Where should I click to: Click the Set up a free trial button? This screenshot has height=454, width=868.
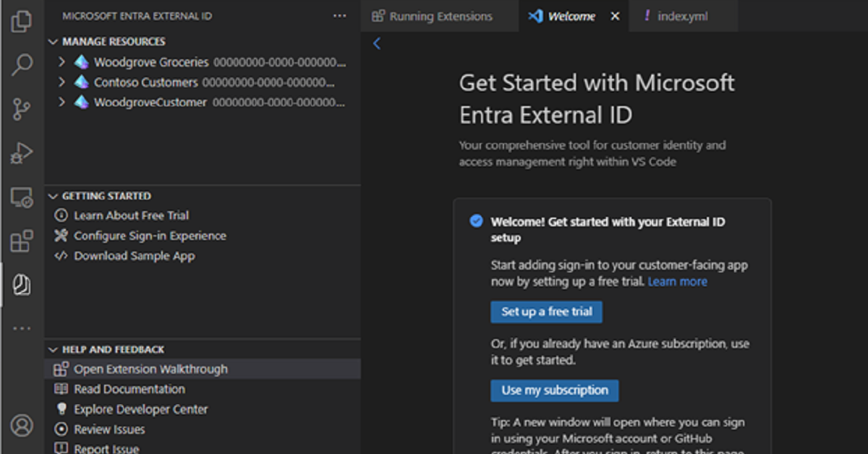click(546, 312)
